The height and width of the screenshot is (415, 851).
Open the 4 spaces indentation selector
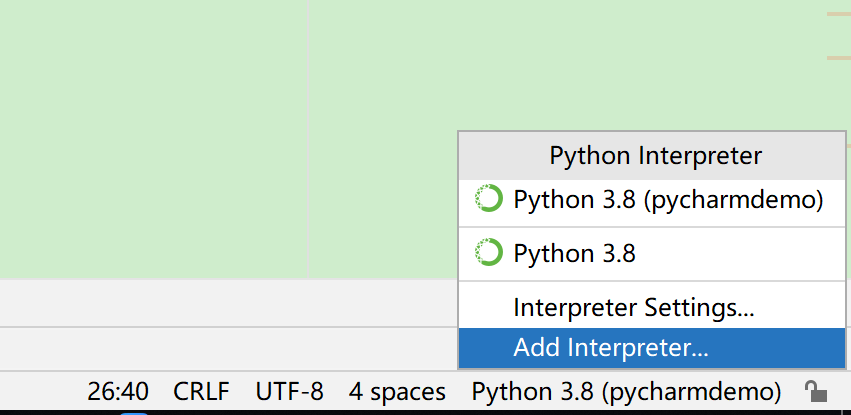point(397,392)
